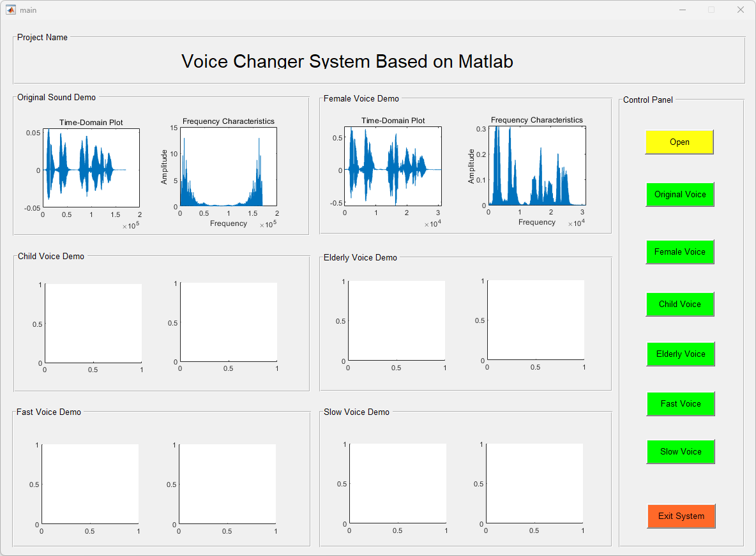Image resolution: width=756 pixels, height=556 pixels.
Task: Click the right empty axes in Fast Voice Demo
Action: [227, 484]
